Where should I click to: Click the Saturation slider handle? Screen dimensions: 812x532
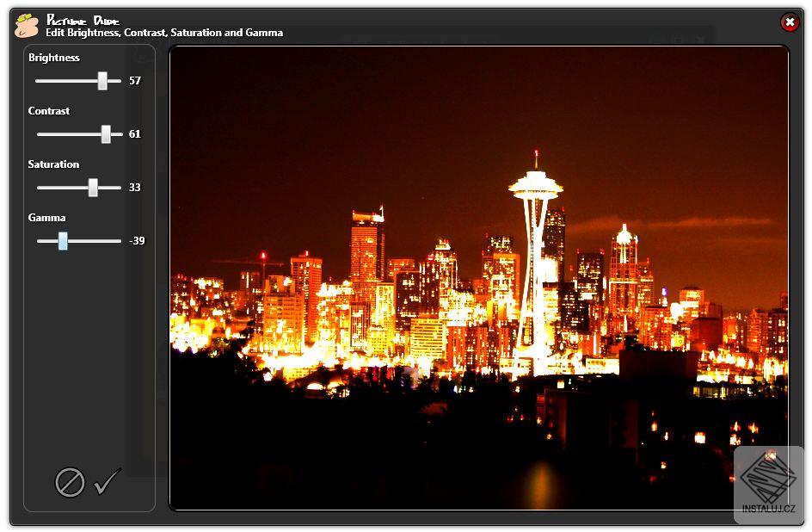93,188
